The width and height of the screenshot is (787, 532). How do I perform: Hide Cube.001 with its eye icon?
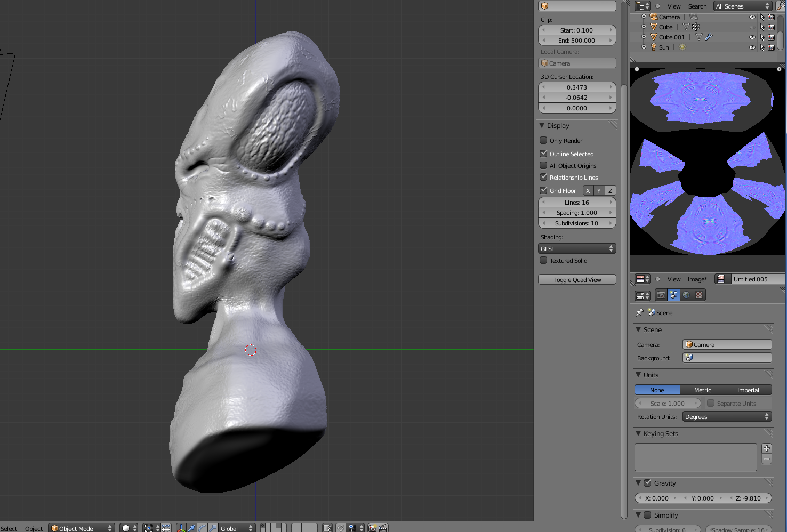[x=752, y=37]
